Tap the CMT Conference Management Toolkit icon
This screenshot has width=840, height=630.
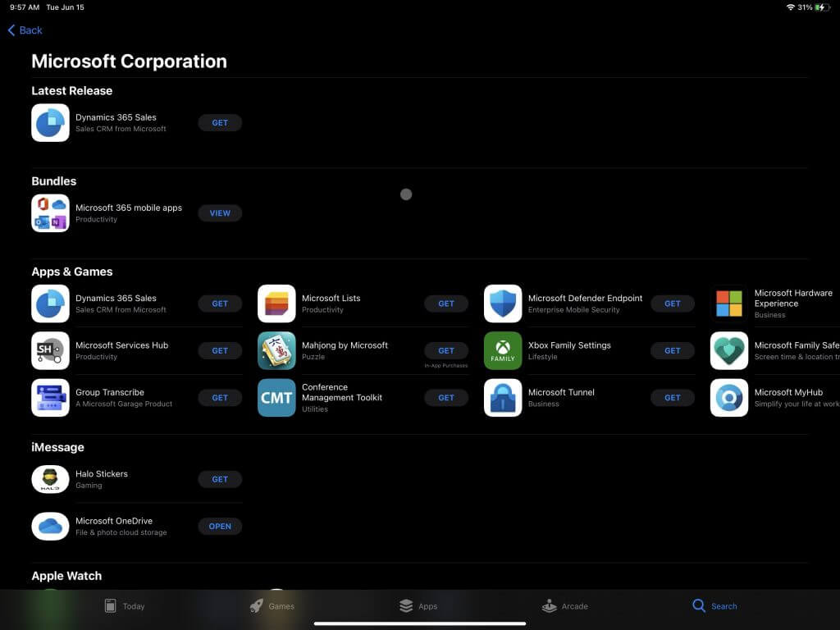point(276,398)
